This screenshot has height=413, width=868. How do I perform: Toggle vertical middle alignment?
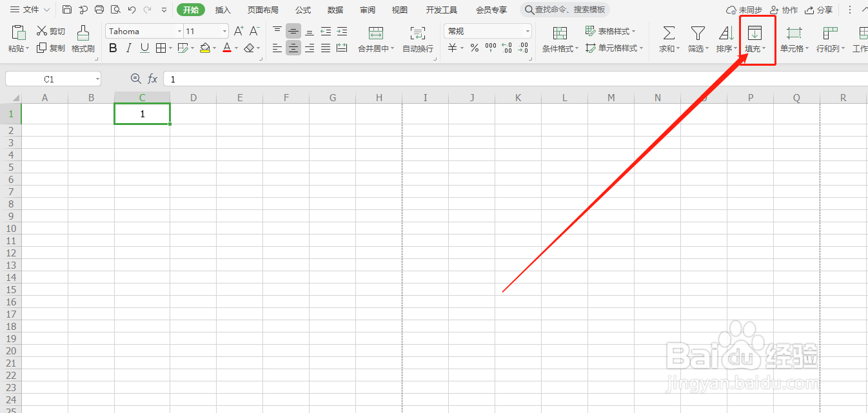(x=293, y=31)
